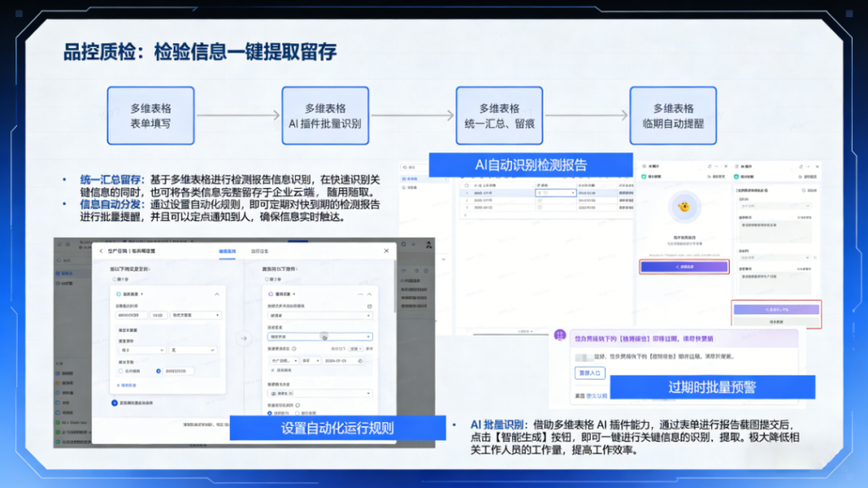Open the highlighted dropdown in the action card
The width and height of the screenshot is (868, 488).
point(319,336)
